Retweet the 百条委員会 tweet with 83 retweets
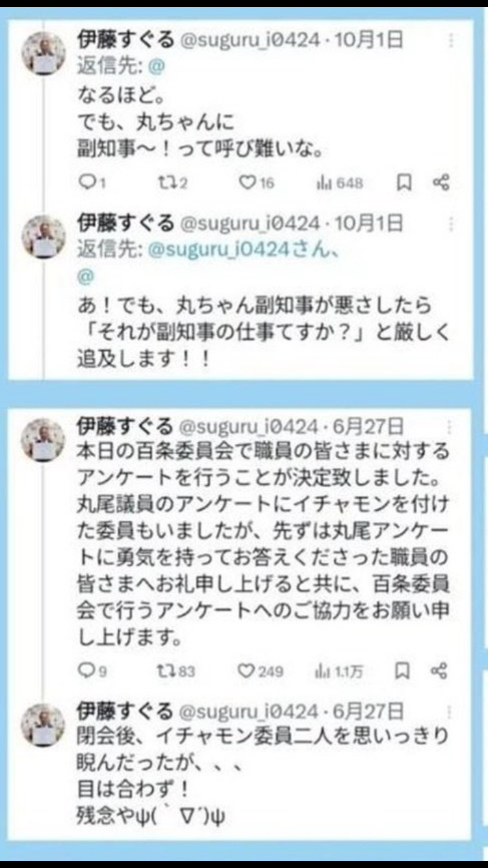The height and width of the screenshot is (868, 488). point(176,671)
